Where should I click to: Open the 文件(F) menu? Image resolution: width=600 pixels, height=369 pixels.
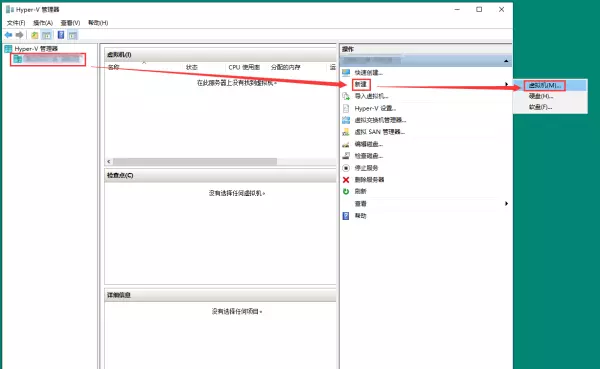point(16,23)
